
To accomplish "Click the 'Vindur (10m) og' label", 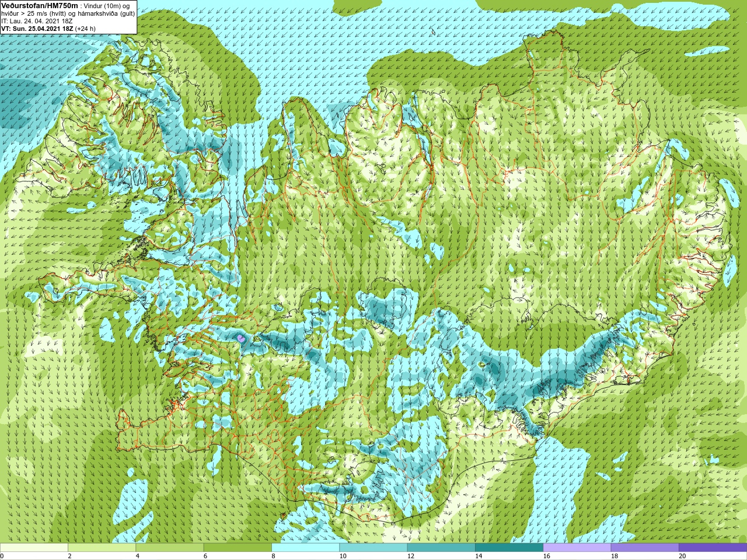I will [107, 6].
